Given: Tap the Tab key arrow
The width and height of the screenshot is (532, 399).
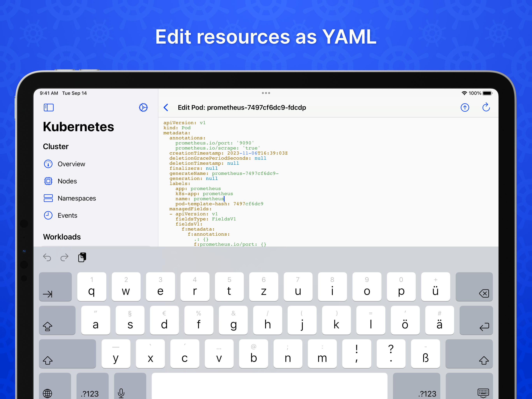Looking at the screenshot, I should click(55, 287).
